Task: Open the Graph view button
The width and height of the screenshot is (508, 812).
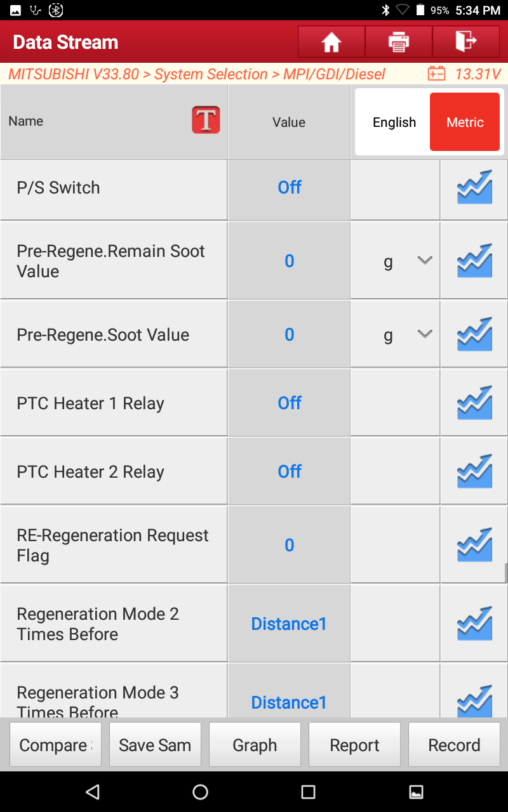Action: pyautogui.click(x=255, y=745)
